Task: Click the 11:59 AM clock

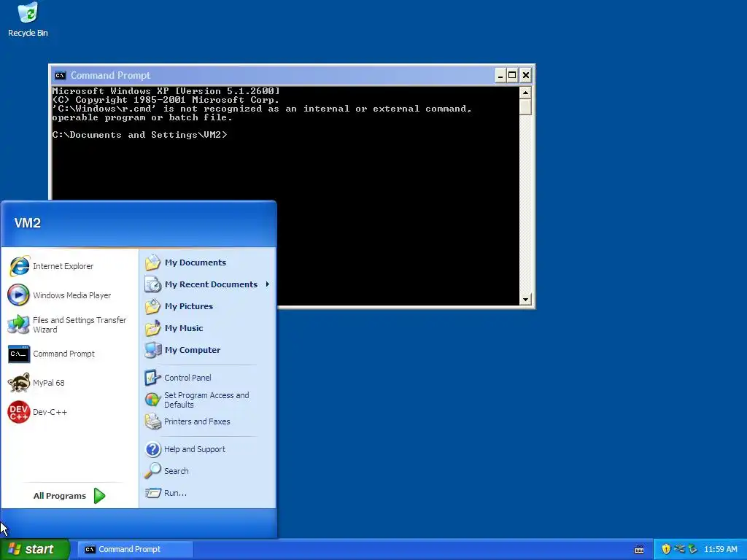Action: click(720, 550)
